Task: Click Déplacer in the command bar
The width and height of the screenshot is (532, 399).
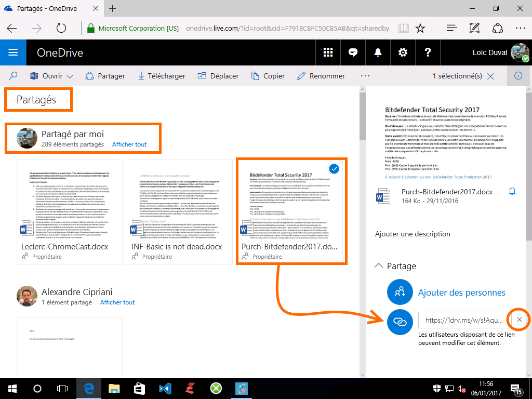Action: click(x=218, y=76)
